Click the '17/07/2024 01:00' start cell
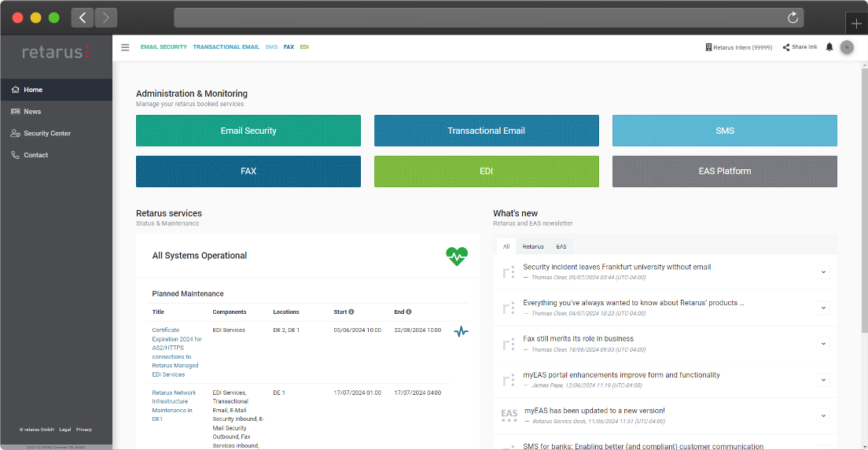868x450 pixels. click(x=357, y=393)
